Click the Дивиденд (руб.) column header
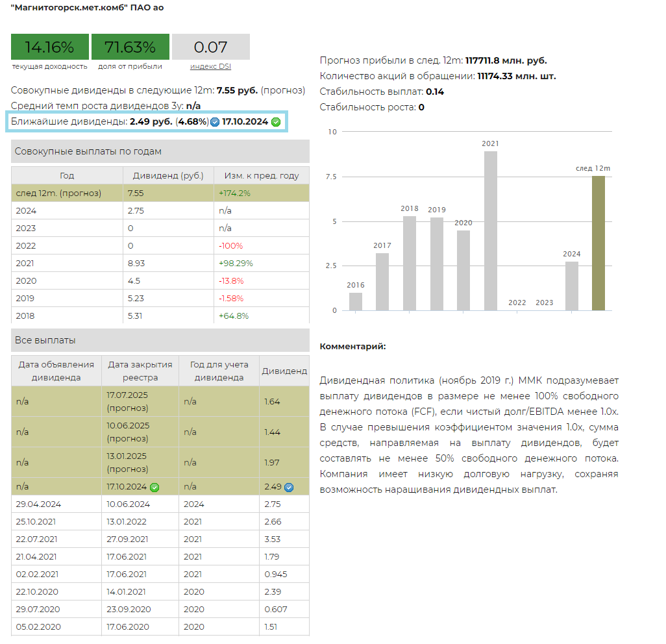 coord(168,175)
